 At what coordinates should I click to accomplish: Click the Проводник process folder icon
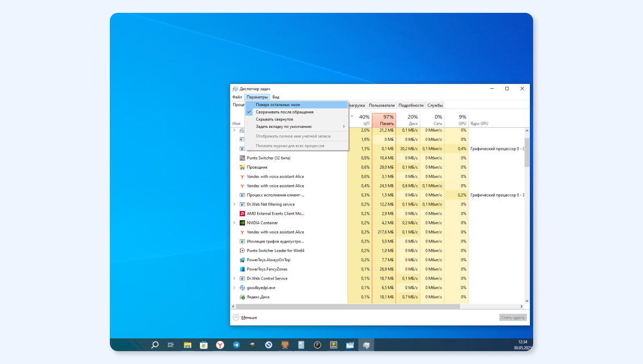pyautogui.click(x=242, y=167)
